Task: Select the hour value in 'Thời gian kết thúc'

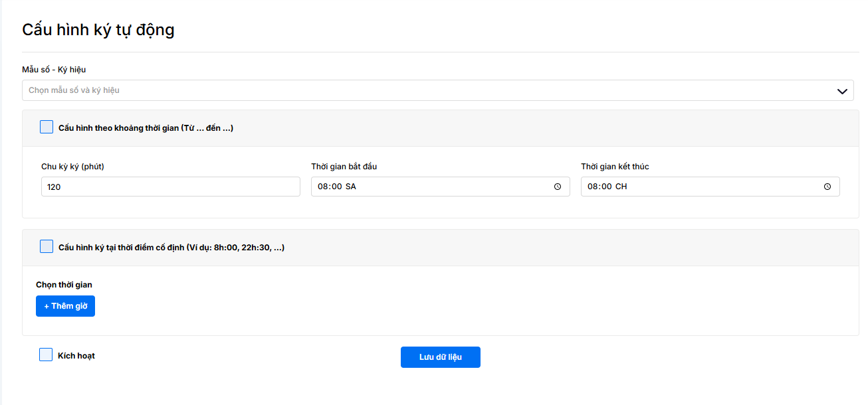Action: coord(593,187)
